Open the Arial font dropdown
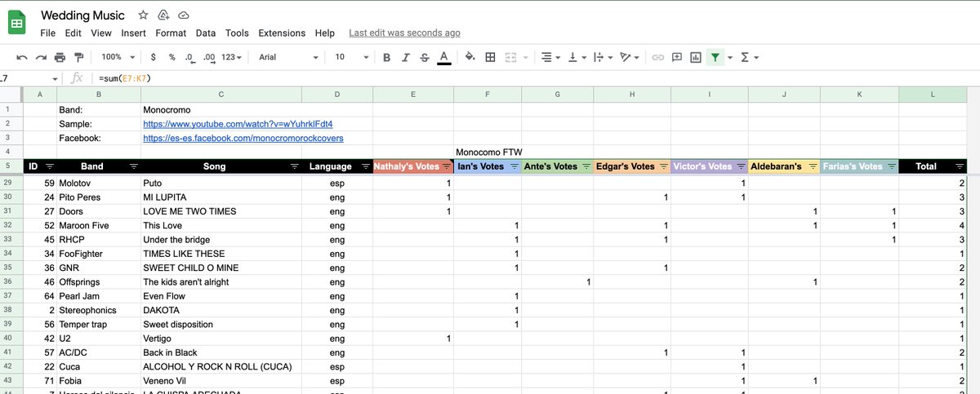This screenshot has width=980, height=394. click(x=288, y=57)
